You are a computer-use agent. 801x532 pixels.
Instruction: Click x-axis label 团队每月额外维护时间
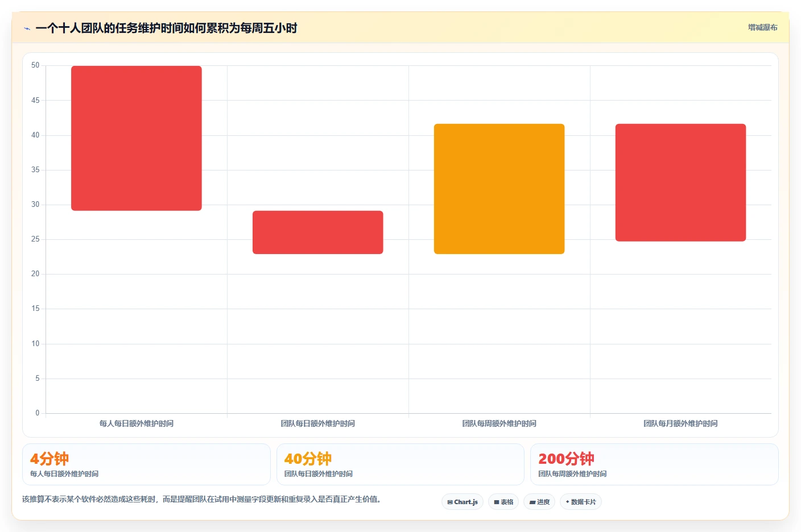tap(680, 423)
